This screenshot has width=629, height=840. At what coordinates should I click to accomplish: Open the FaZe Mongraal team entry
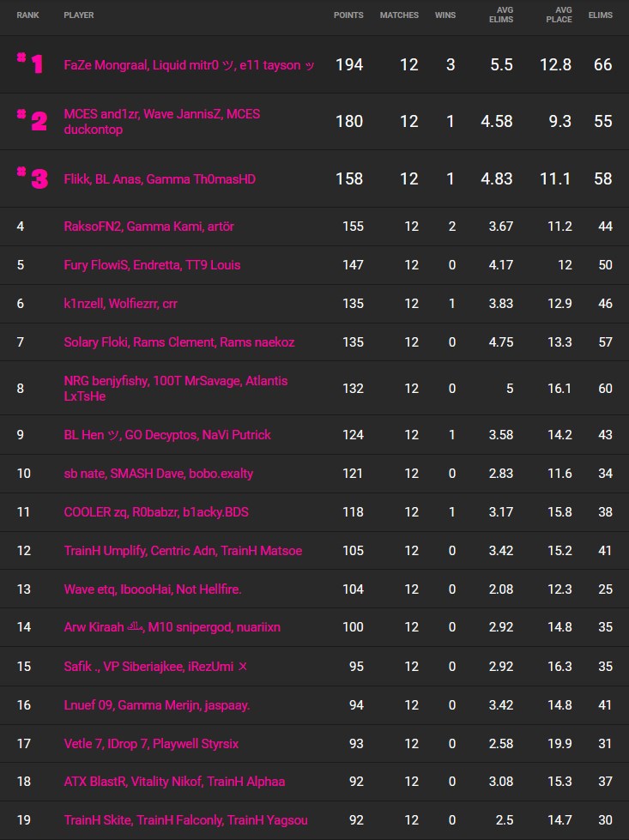(189, 65)
